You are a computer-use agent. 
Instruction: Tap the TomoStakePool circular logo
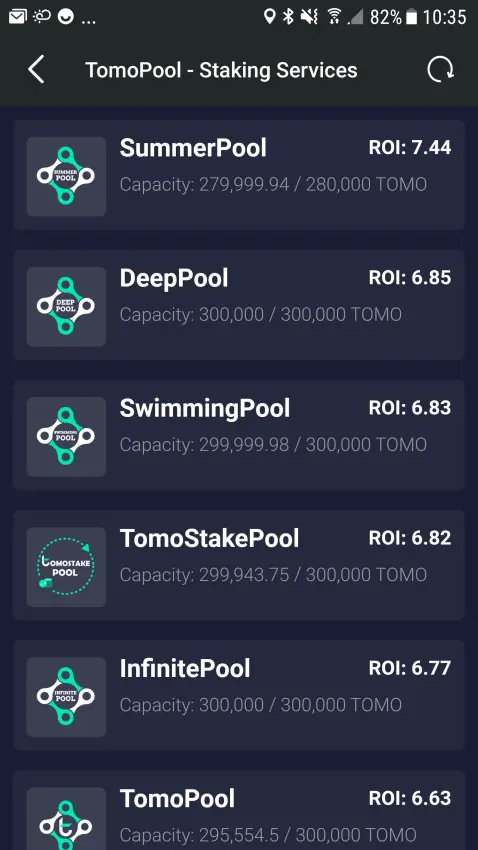tap(66, 566)
